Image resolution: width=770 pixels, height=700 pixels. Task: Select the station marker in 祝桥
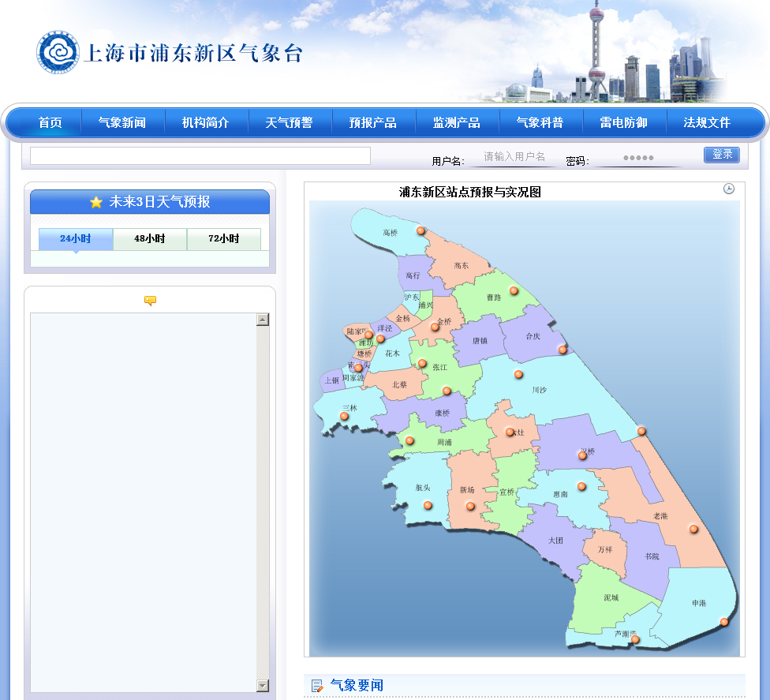tap(582, 455)
